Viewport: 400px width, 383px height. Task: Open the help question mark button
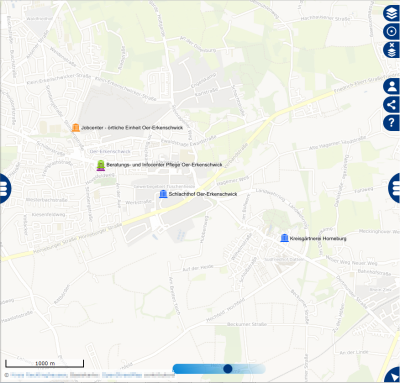pyautogui.click(x=391, y=122)
